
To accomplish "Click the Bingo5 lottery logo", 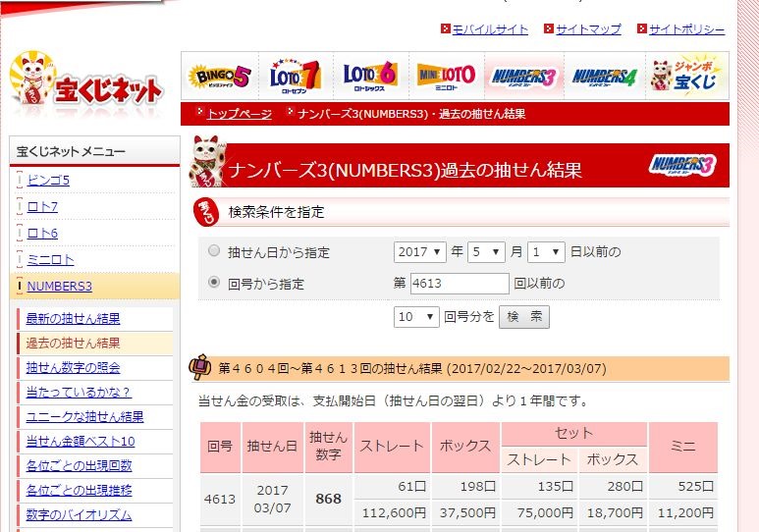I will click(x=220, y=76).
